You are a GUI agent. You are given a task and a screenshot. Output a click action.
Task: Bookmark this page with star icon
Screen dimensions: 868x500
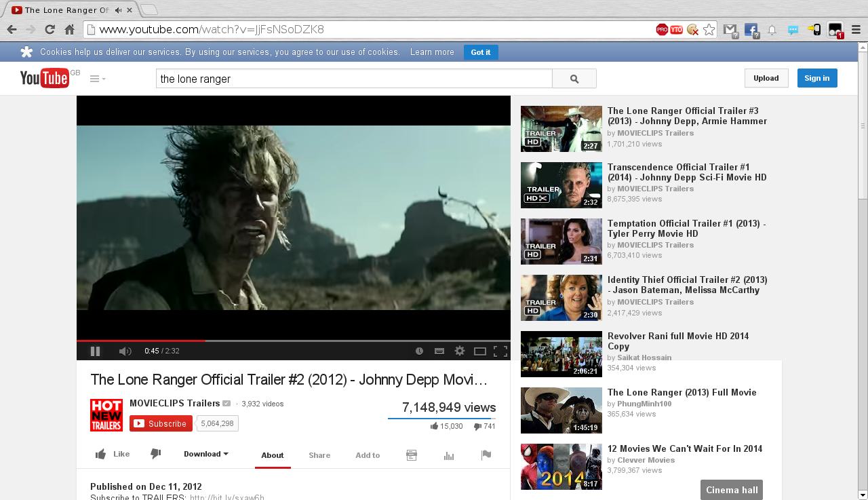pos(709,29)
